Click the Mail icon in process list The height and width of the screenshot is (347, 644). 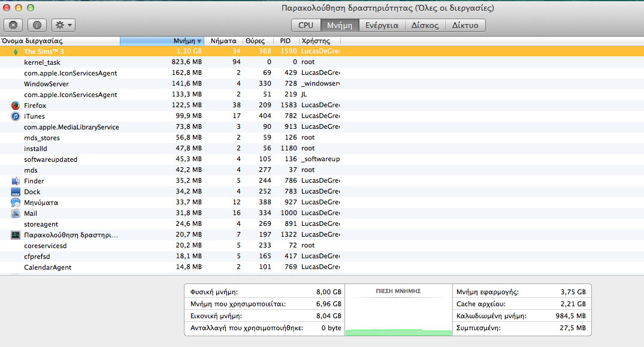coord(16,213)
